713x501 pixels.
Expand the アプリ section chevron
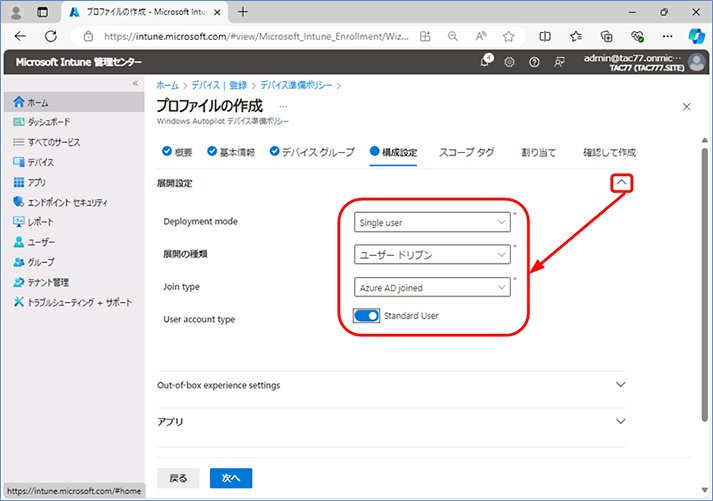pos(621,421)
